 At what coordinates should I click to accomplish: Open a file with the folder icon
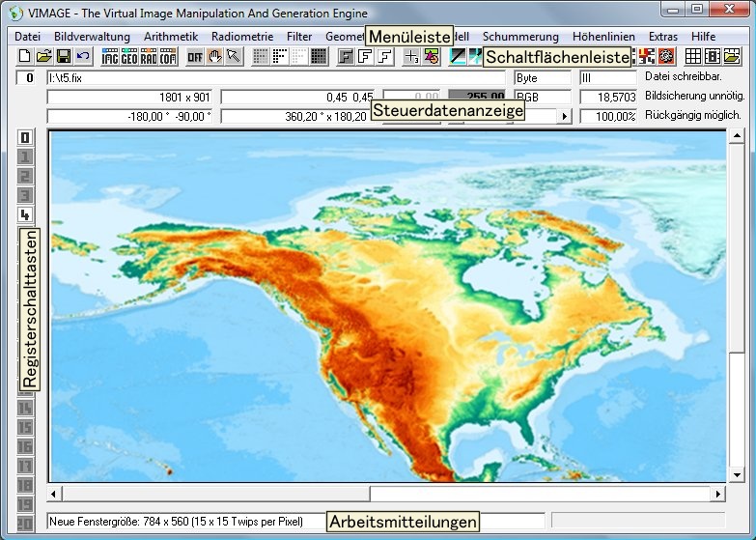tap(44, 57)
